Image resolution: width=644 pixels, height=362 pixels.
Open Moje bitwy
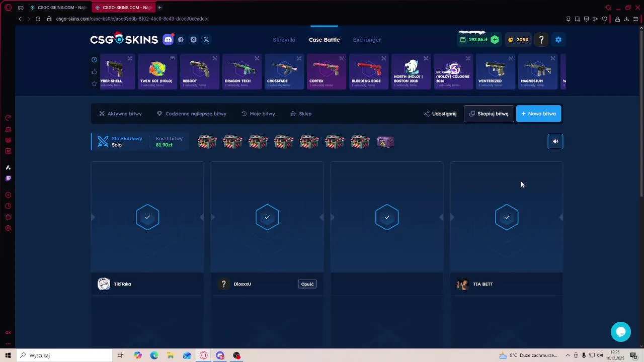click(x=258, y=114)
